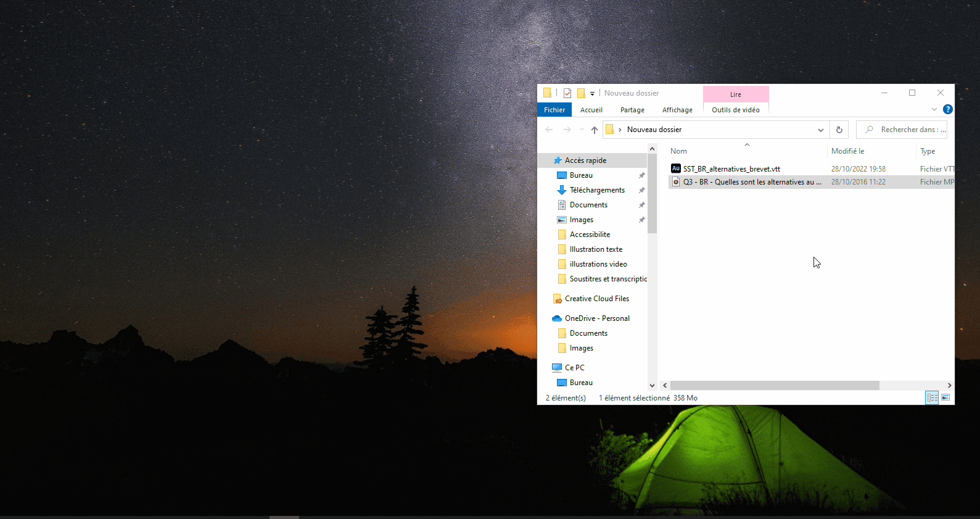Expand the address bar history dropdown
980x519 pixels.
tap(820, 130)
